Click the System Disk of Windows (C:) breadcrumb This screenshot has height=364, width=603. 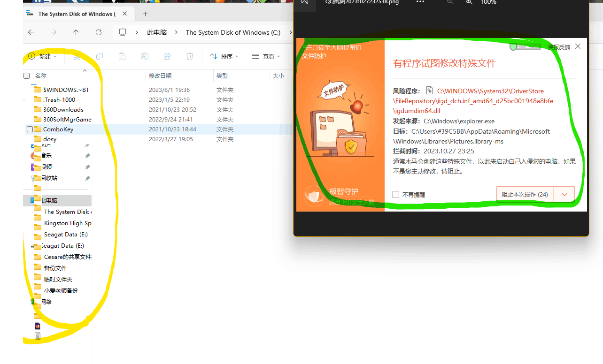click(233, 32)
